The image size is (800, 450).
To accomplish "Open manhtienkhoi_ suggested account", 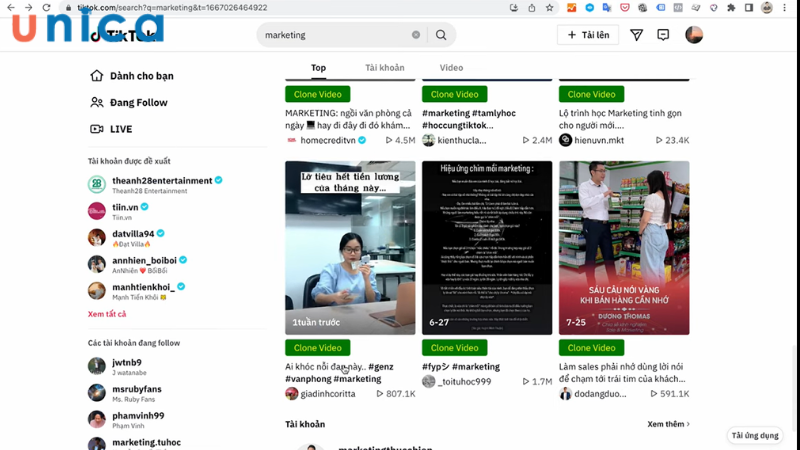I will pyautogui.click(x=137, y=291).
